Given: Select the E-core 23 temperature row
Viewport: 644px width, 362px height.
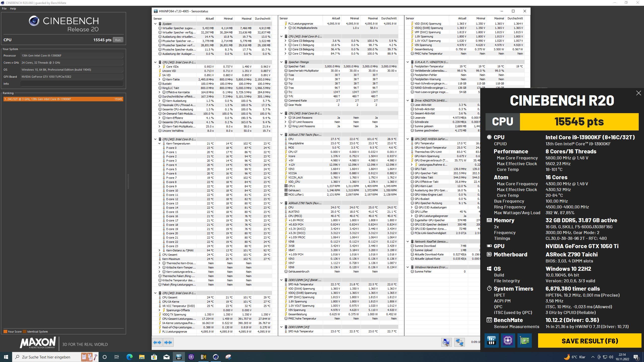Looking at the screenshot, I should pyautogui.click(x=212, y=246).
